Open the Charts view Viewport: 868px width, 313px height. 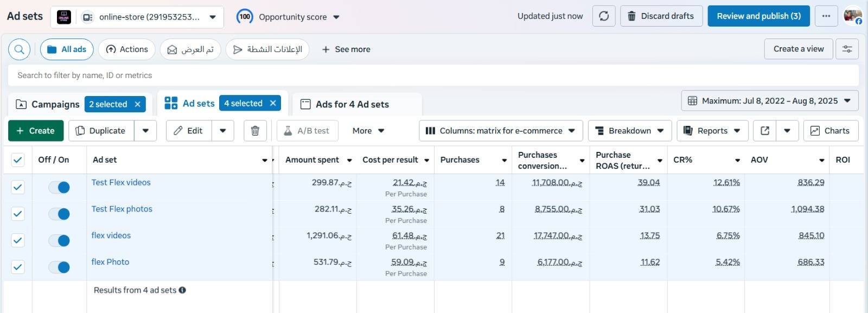[x=830, y=131]
